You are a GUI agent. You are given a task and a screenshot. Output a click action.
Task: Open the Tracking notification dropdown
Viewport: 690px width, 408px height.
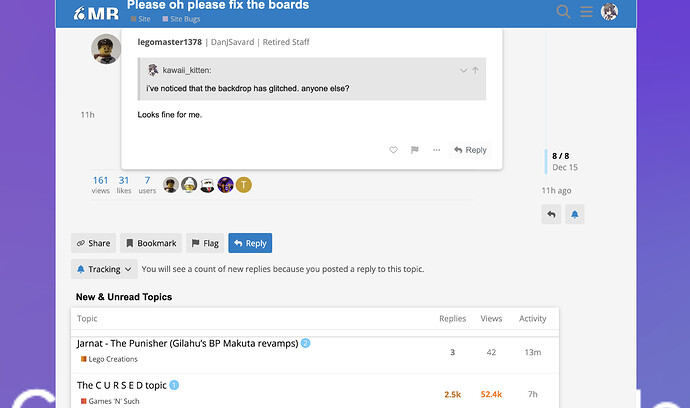[x=104, y=269]
